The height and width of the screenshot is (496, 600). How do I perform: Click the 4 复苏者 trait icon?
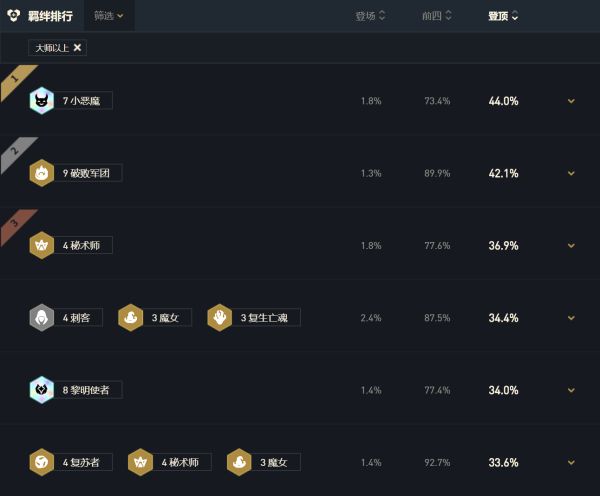click(x=41, y=461)
